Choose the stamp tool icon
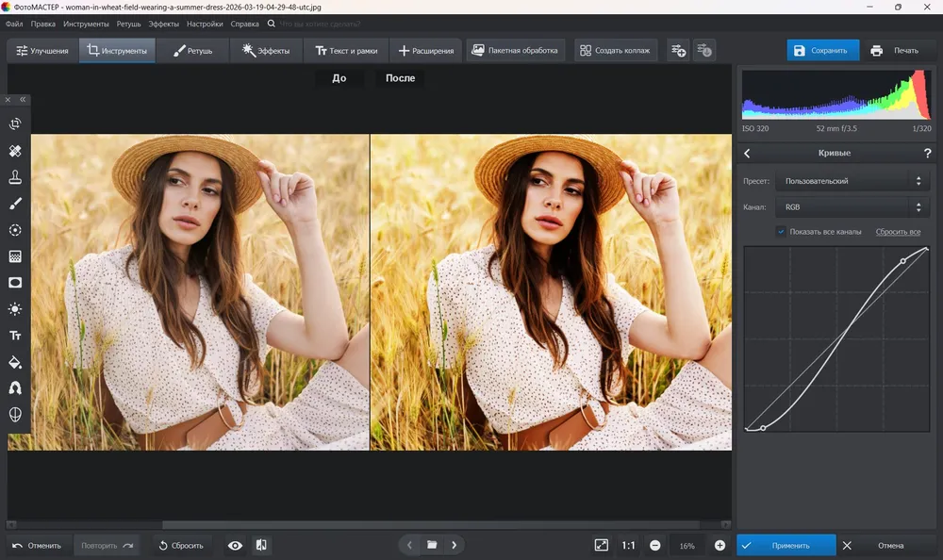 [x=15, y=177]
